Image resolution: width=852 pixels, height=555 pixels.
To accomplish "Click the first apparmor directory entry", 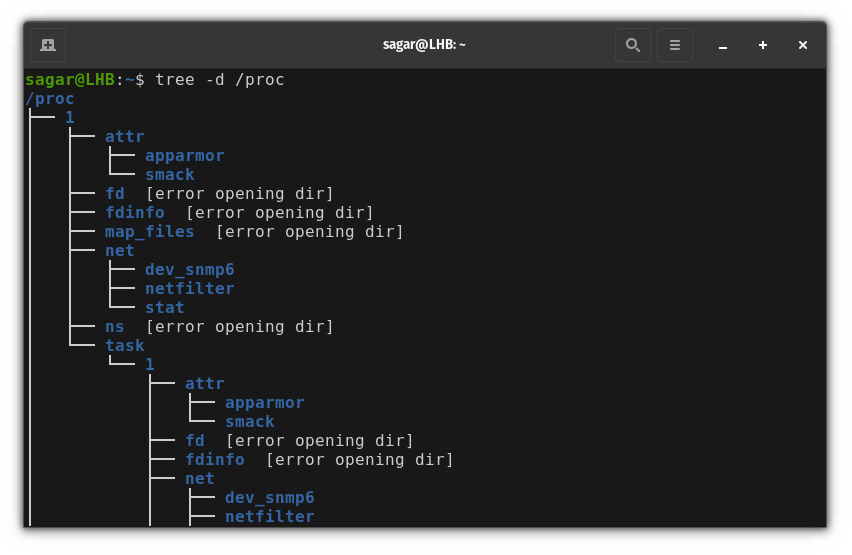I will click(185, 156).
